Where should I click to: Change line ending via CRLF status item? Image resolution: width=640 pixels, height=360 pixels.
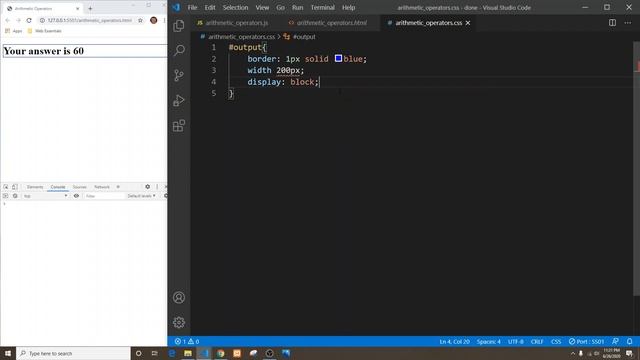coord(537,341)
